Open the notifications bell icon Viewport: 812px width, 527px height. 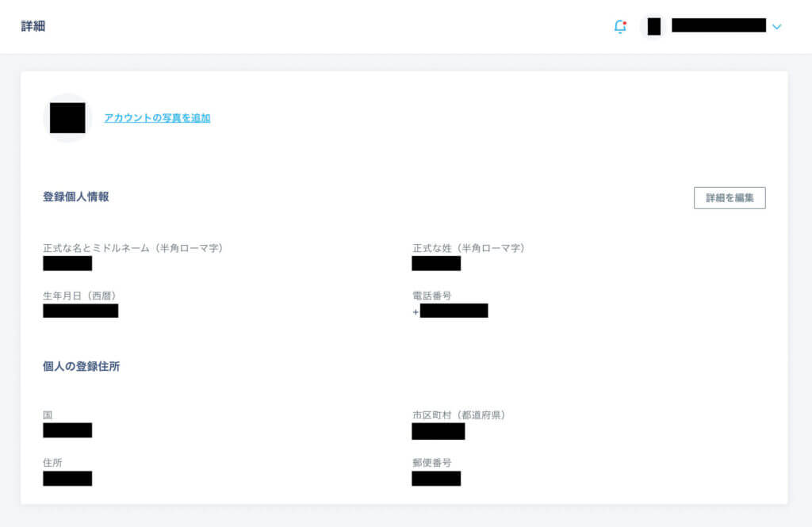[620, 26]
